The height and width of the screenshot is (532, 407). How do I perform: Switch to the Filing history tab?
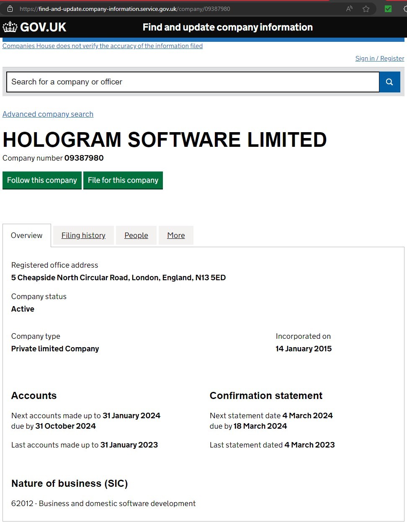point(83,235)
